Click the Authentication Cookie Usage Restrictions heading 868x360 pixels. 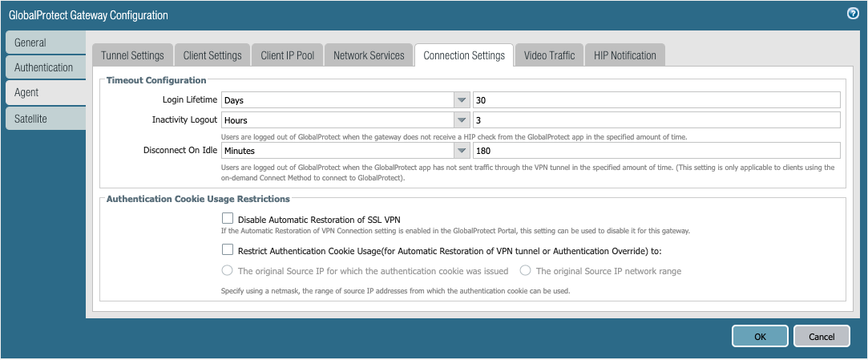tap(198, 198)
